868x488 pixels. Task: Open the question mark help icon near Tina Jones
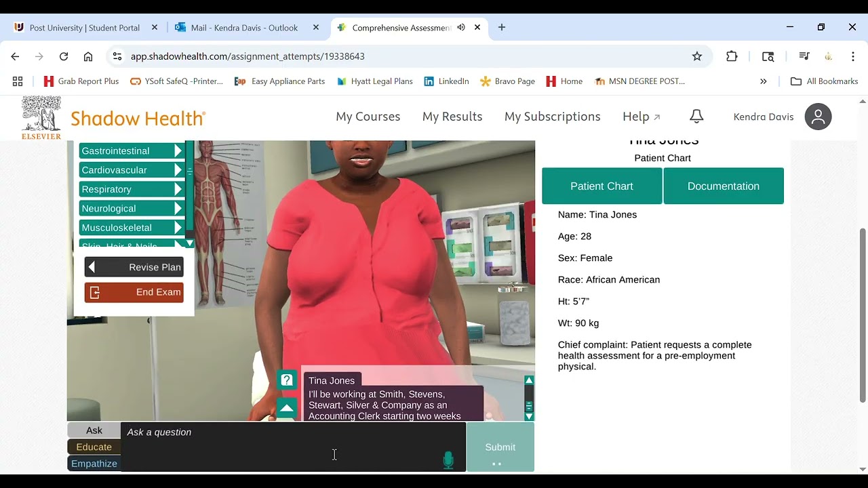click(x=287, y=380)
